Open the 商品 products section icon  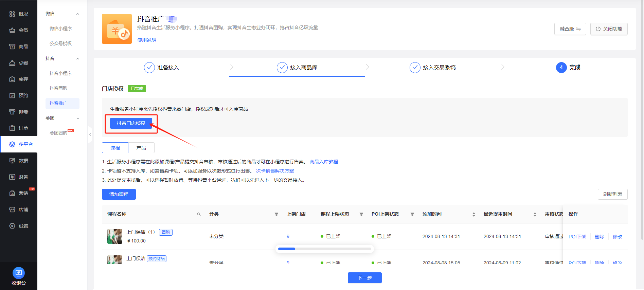click(12, 47)
